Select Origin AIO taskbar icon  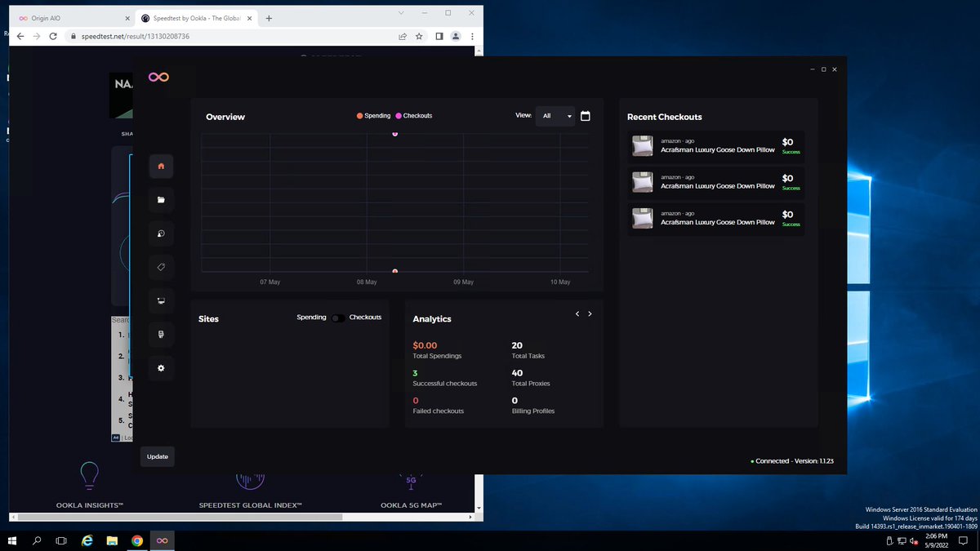(162, 540)
